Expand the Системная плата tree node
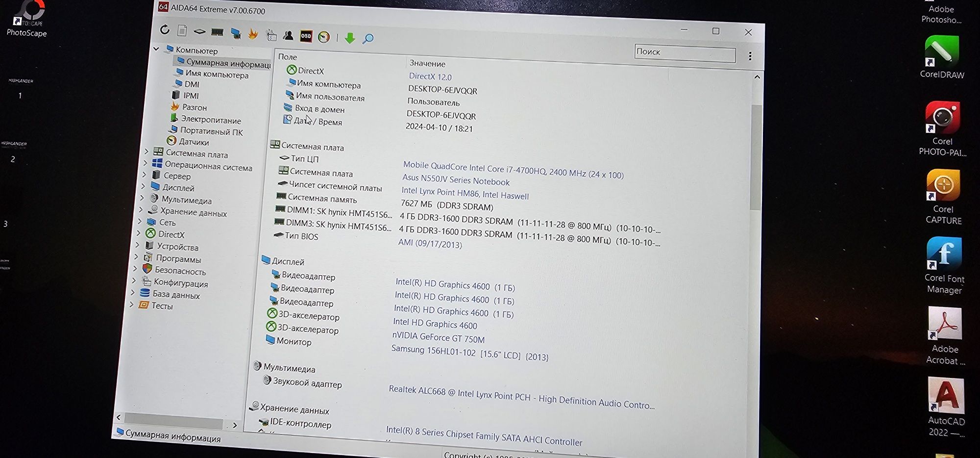Image resolution: width=980 pixels, height=458 pixels. (x=146, y=152)
